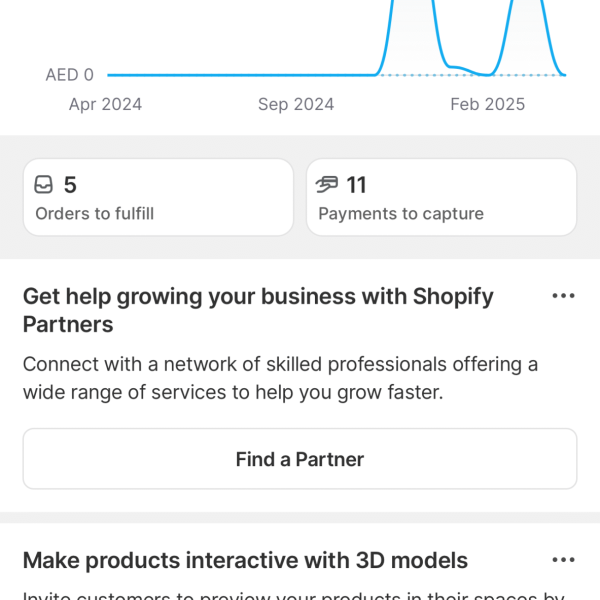
Task: Tap the number 11 payments count
Action: (356, 185)
